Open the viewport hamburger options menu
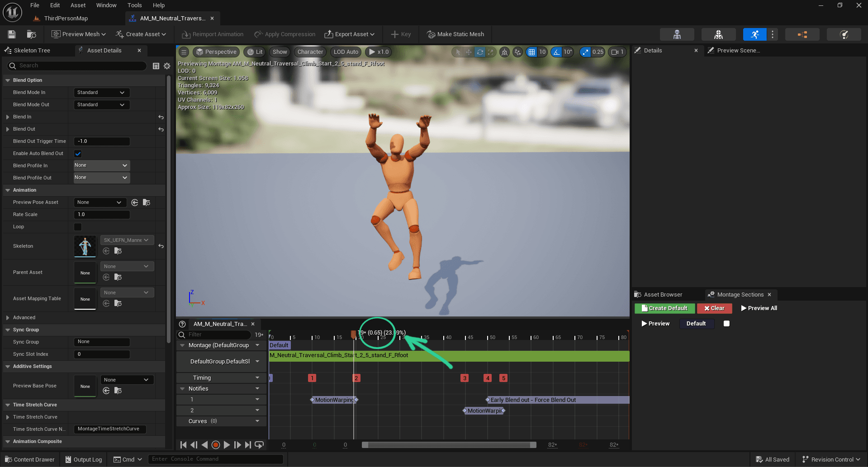 (x=184, y=52)
